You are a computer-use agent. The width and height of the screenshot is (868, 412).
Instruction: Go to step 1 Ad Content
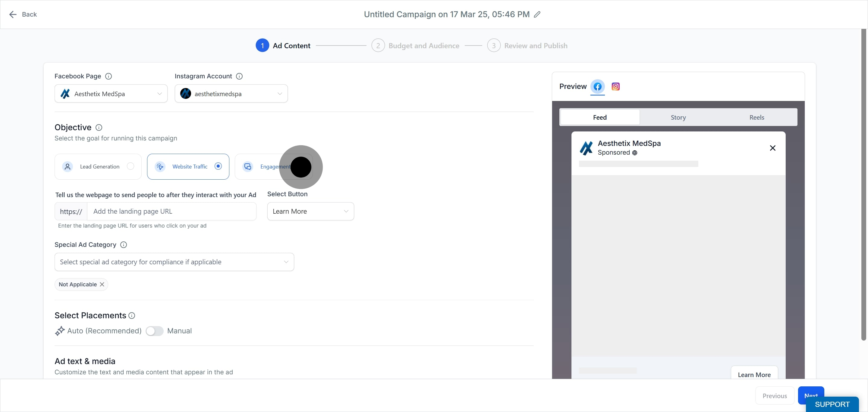pos(283,46)
